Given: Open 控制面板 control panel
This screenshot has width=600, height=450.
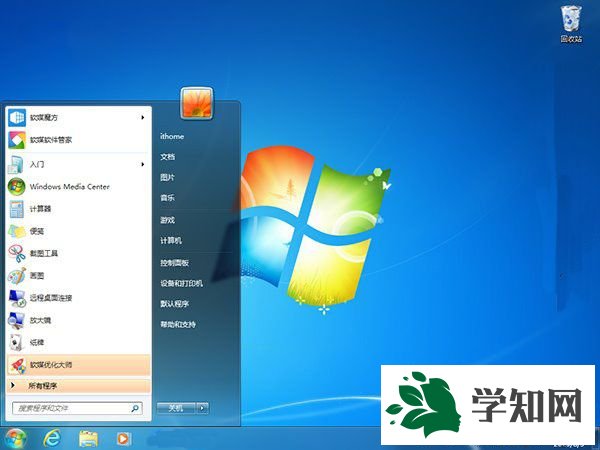Looking at the screenshot, I should tap(174, 263).
